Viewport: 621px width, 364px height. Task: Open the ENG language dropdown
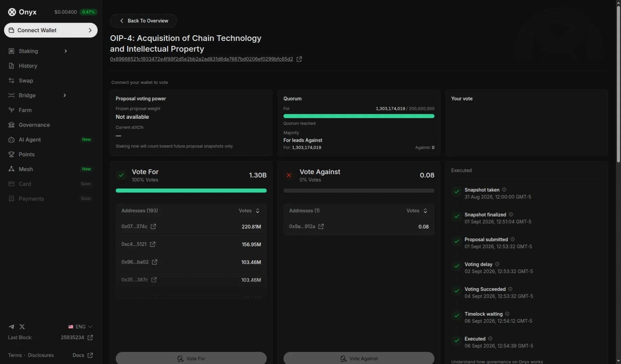pos(80,327)
